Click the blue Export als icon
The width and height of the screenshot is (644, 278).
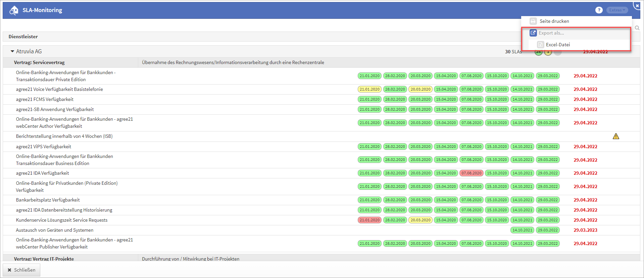coord(533,33)
